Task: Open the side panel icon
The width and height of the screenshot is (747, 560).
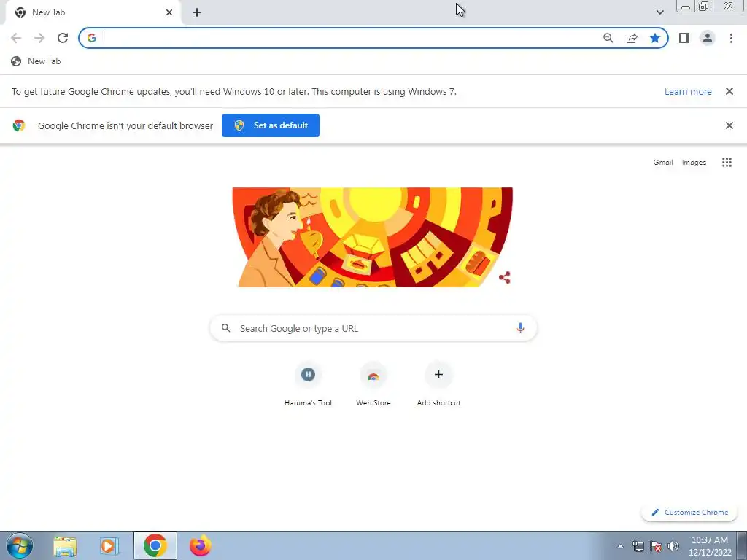Action: pyautogui.click(x=684, y=38)
